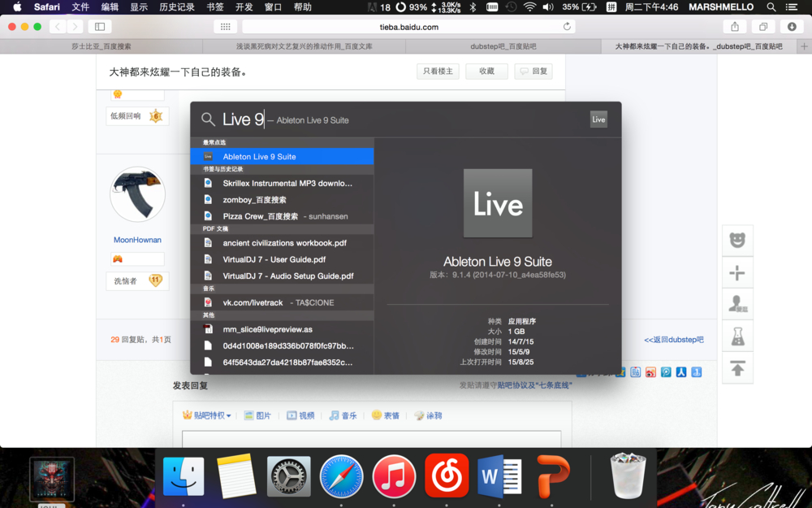
Task: Click 涂鸦 doodle button
Action: (x=428, y=415)
